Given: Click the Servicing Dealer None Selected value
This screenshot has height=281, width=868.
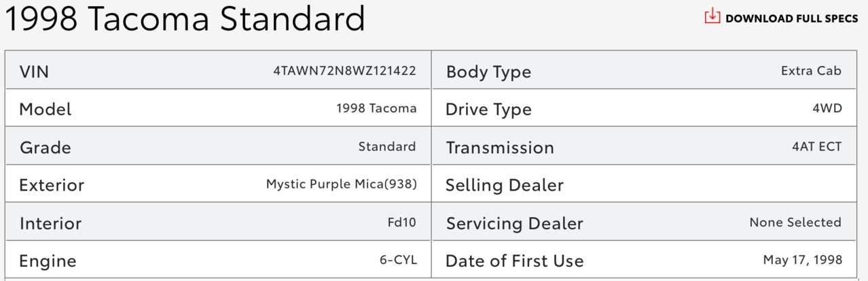Looking at the screenshot, I should coord(795,222).
